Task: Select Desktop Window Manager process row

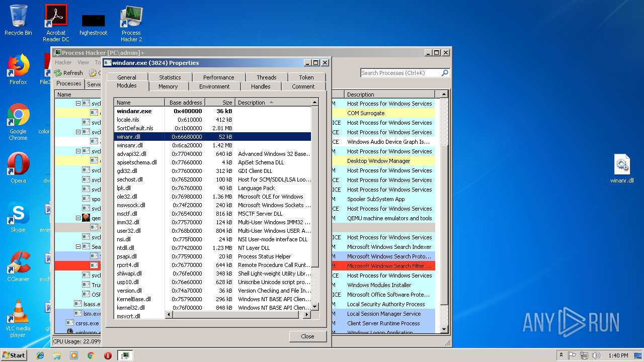Action: [x=383, y=161]
